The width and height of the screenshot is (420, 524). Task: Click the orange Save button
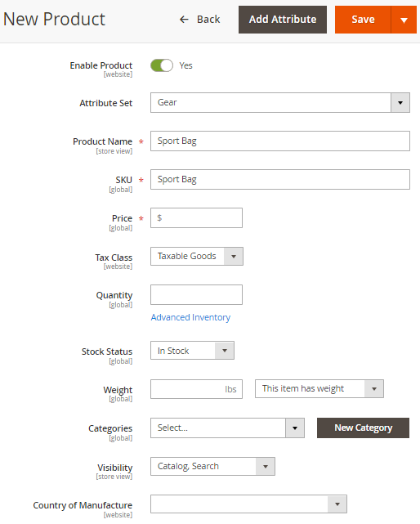[x=363, y=20]
